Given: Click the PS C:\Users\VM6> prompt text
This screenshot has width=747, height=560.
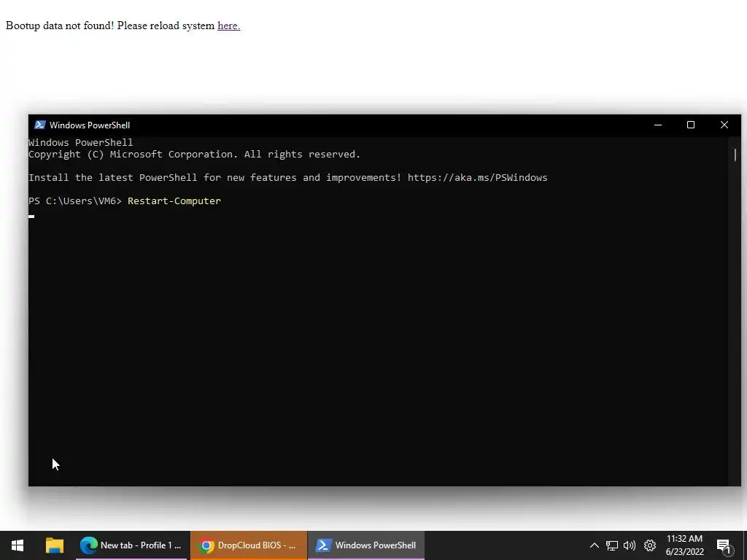Looking at the screenshot, I should coord(75,201).
